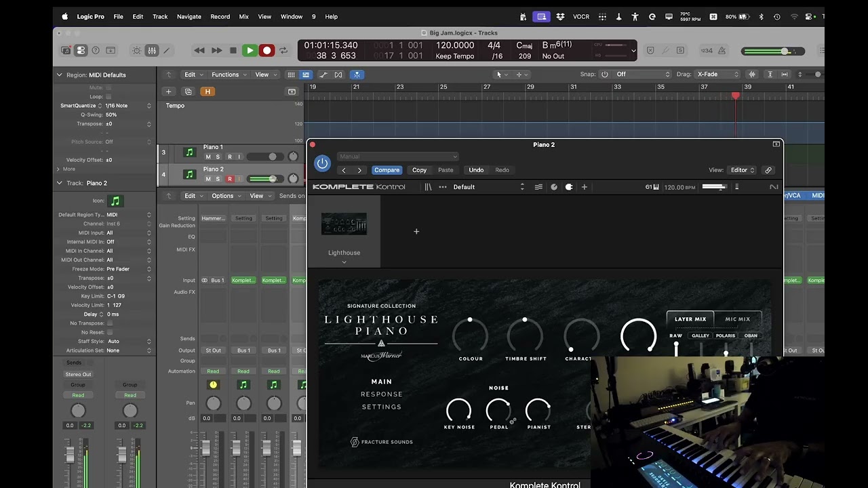Click the Compare button
The height and width of the screenshot is (488, 868).
pyautogui.click(x=387, y=170)
